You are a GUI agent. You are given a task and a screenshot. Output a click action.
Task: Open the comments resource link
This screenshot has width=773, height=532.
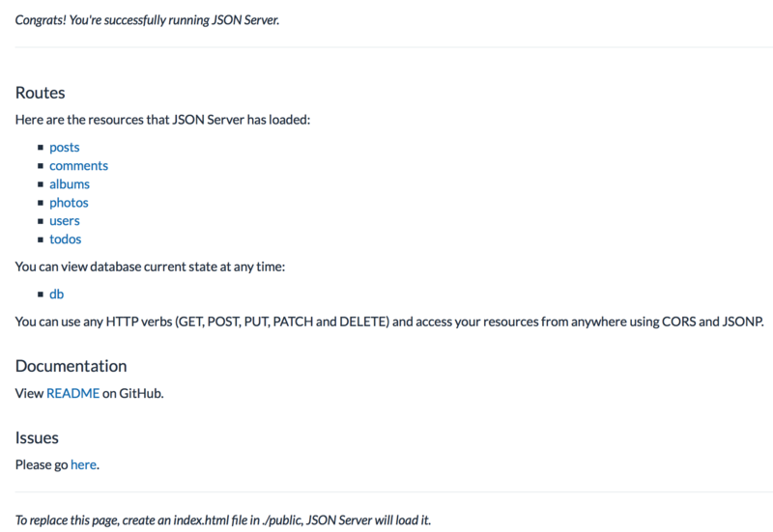pyautogui.click(x=78, y=166)
